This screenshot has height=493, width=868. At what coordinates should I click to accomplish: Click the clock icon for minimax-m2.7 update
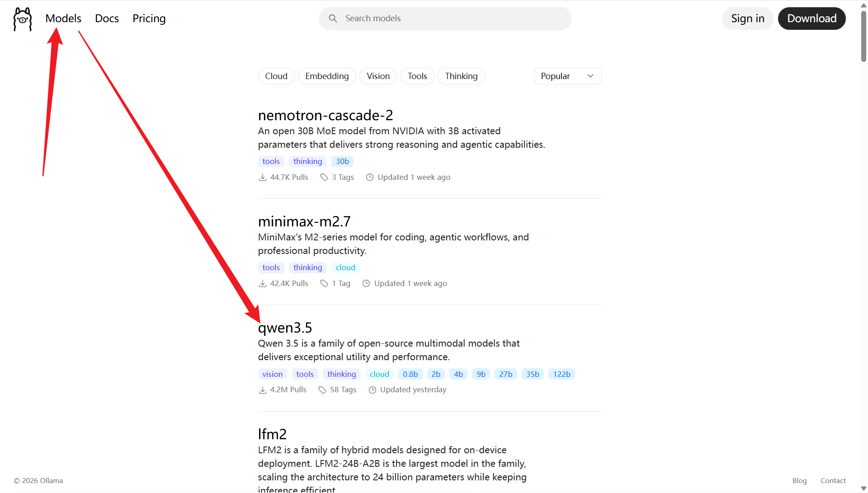coord(366,283)
